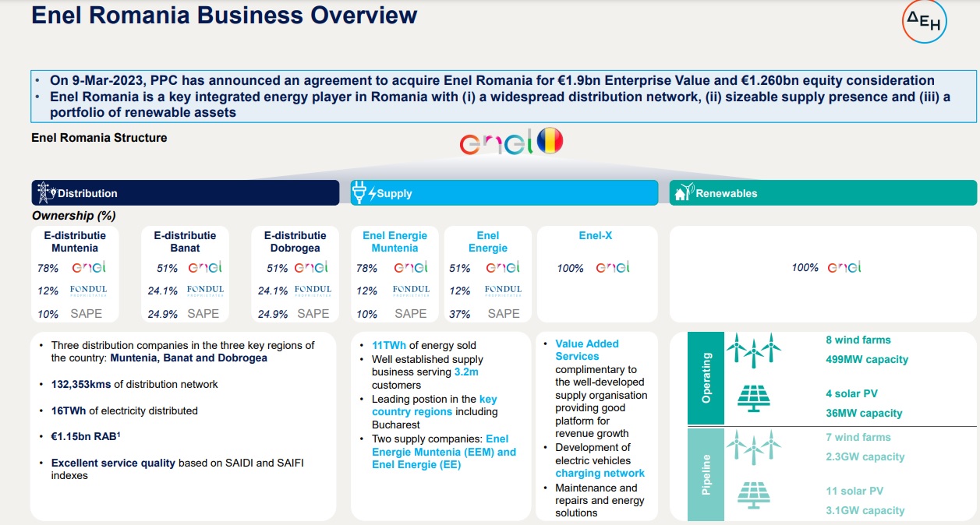Select the Operating wind turbines icon
The width and height of the screenshot is (980, 525).
coord(753,350)
